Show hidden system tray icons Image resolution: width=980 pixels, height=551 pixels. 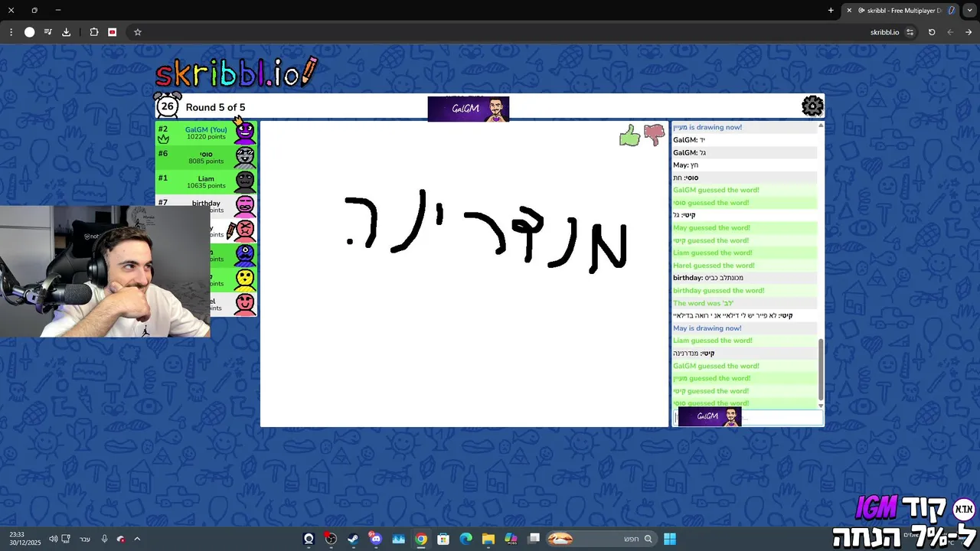tap(137, 539)
